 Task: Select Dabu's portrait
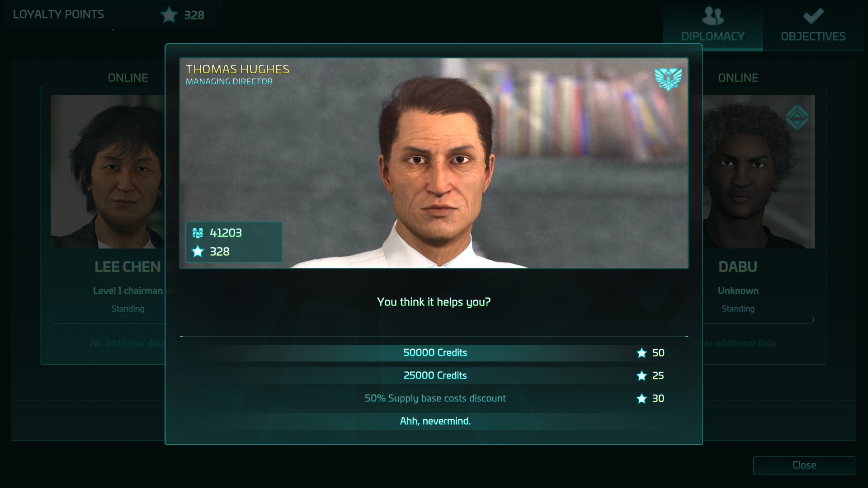point(759,172)
